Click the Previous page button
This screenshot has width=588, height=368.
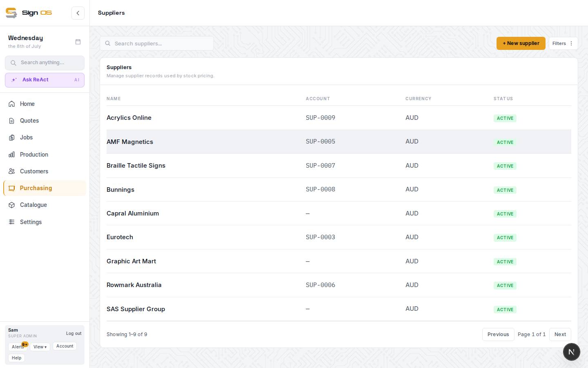tap(498, 334)
